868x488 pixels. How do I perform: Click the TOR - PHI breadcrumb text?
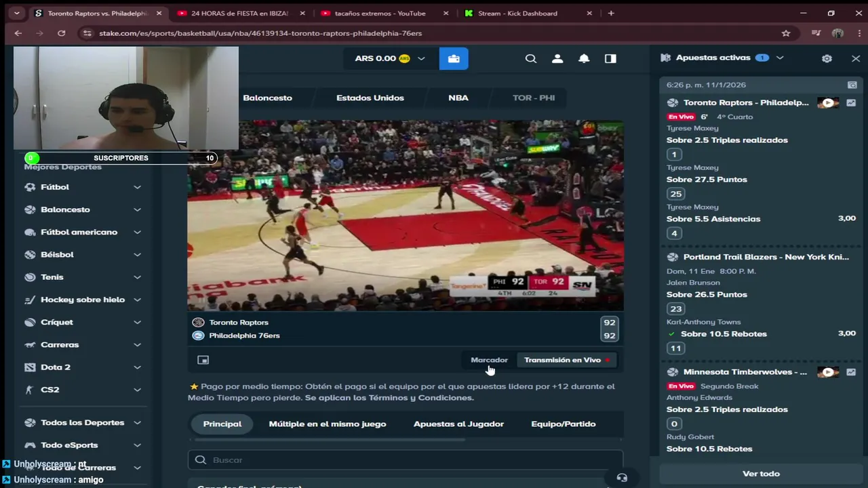point(534,98)
